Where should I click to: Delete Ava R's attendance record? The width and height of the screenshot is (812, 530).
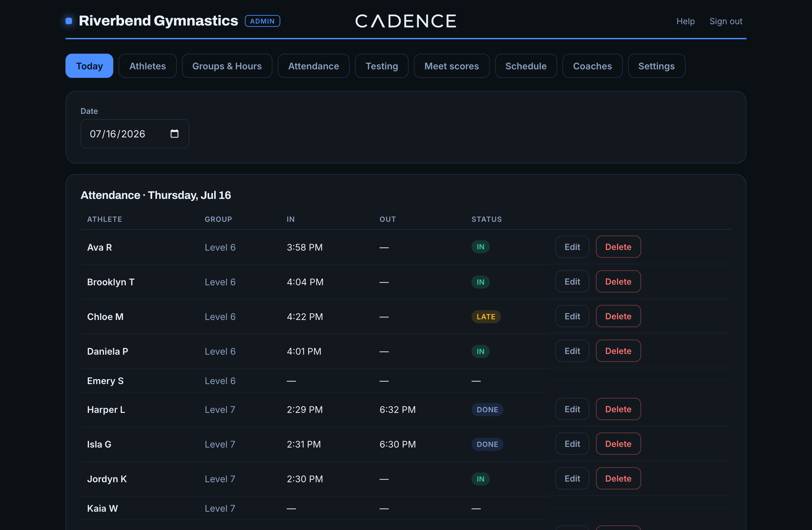618,247
